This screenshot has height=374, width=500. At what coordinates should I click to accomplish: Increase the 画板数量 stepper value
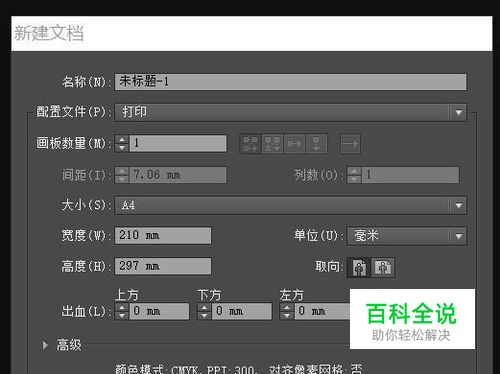(x=122, y=139)
